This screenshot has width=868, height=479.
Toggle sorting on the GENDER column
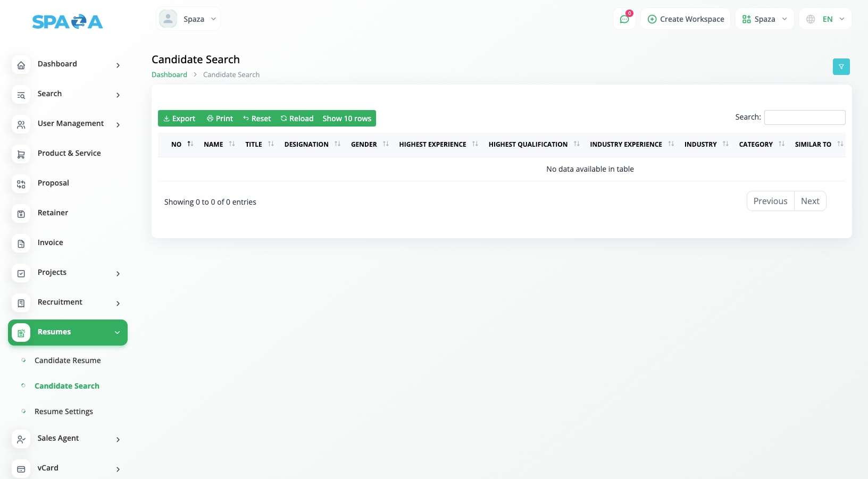369,144
